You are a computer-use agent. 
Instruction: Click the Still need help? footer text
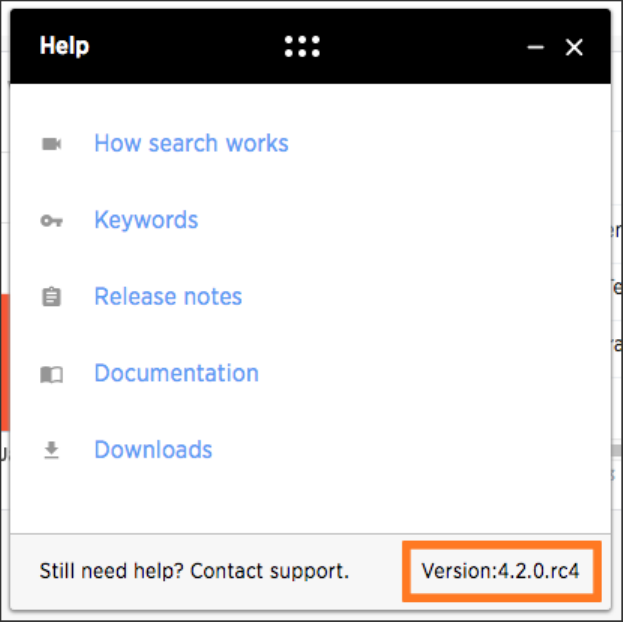point(111,571)
